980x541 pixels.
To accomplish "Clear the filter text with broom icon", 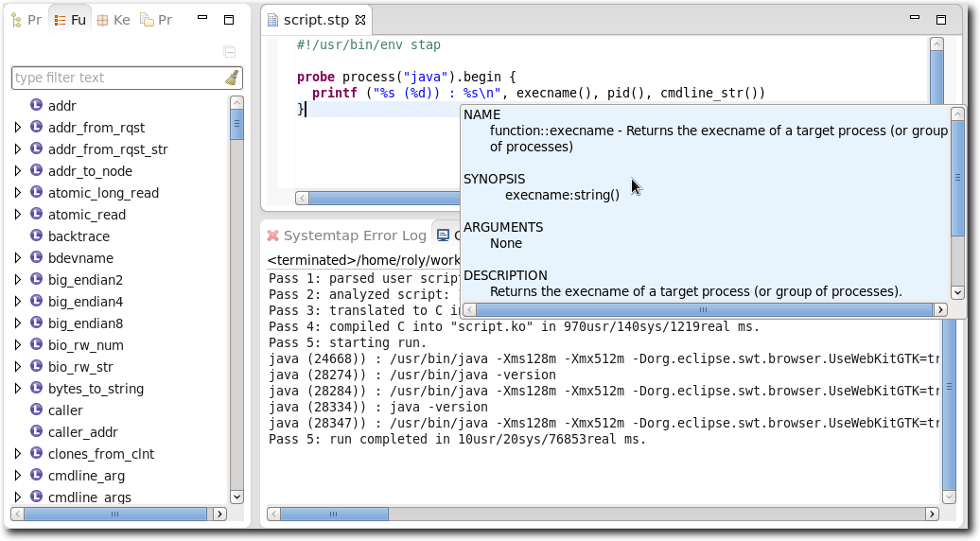I will (232, 78).
